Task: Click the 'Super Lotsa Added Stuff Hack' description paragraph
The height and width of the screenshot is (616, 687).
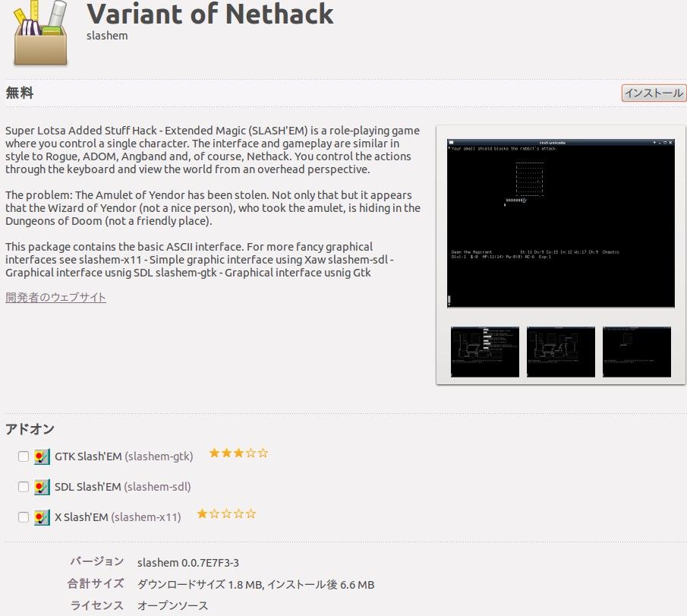Action: tap(213, 150)
